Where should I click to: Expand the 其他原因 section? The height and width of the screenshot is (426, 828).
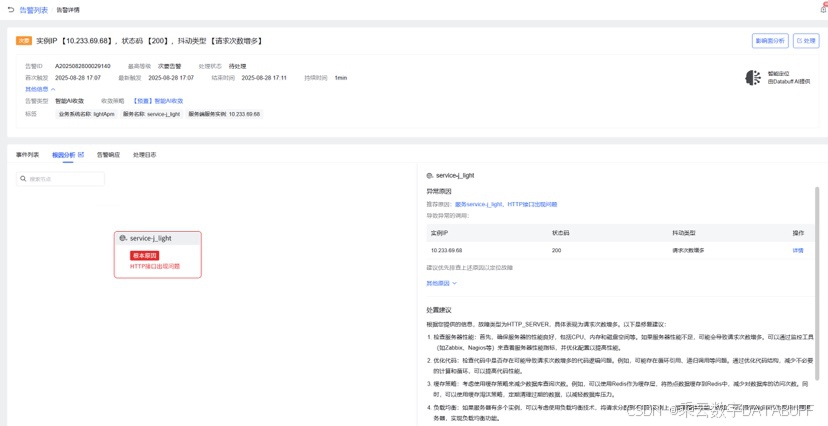click(441, 283)
